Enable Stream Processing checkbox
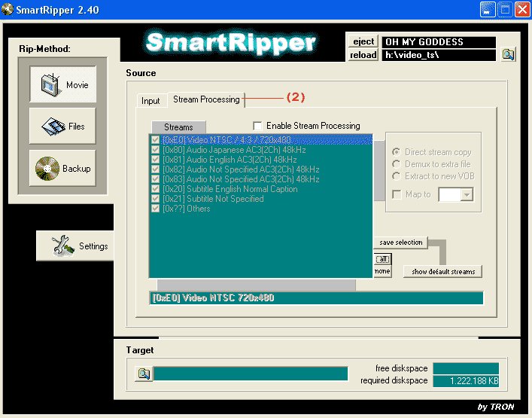Image resolution: width=532 pixels, height=418 pixels. pyautogui.click(x=257, y=126)
